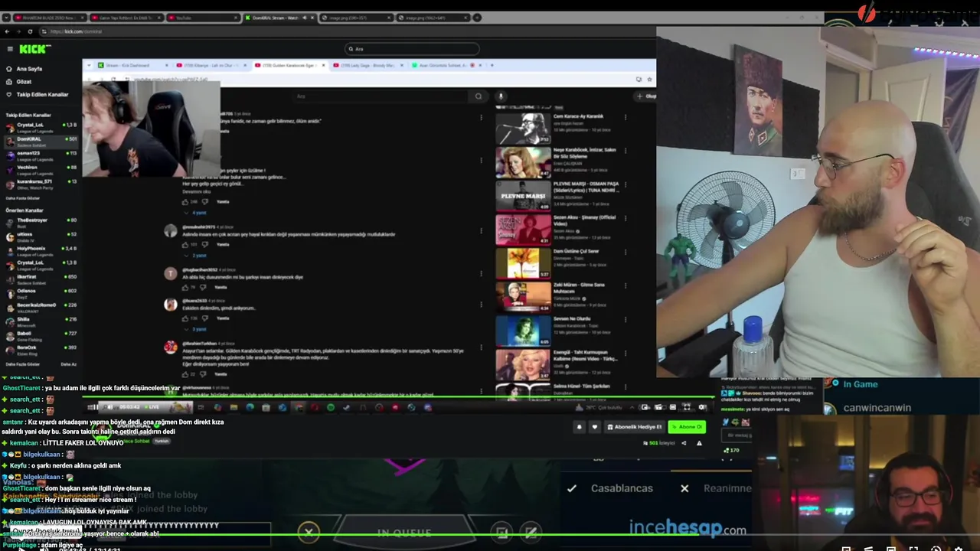Open ultioss recommended channel
Image resolution: width=980 pixels, height=551 pixels.
pyautogui.click(x=41, y=236)
